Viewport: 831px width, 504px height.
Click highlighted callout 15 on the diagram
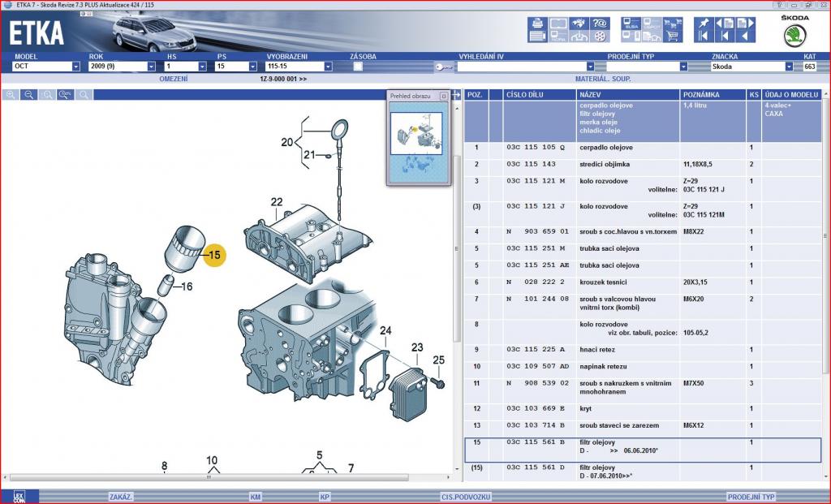click(214, 256)
